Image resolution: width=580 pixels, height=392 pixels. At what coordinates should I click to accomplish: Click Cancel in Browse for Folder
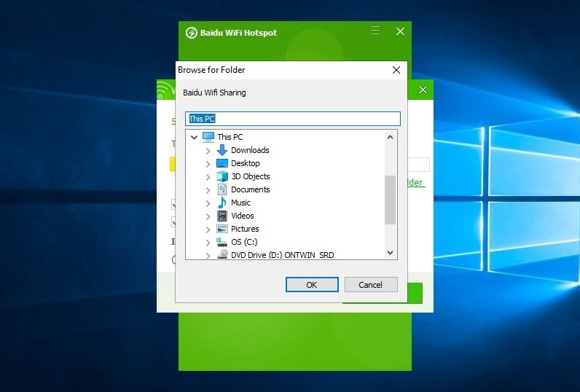click(371, 285)
